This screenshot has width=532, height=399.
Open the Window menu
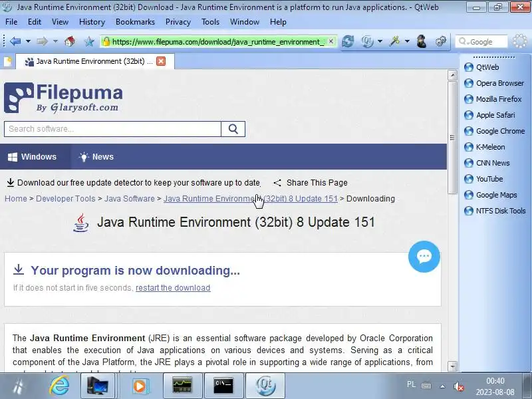coord(244,22)
